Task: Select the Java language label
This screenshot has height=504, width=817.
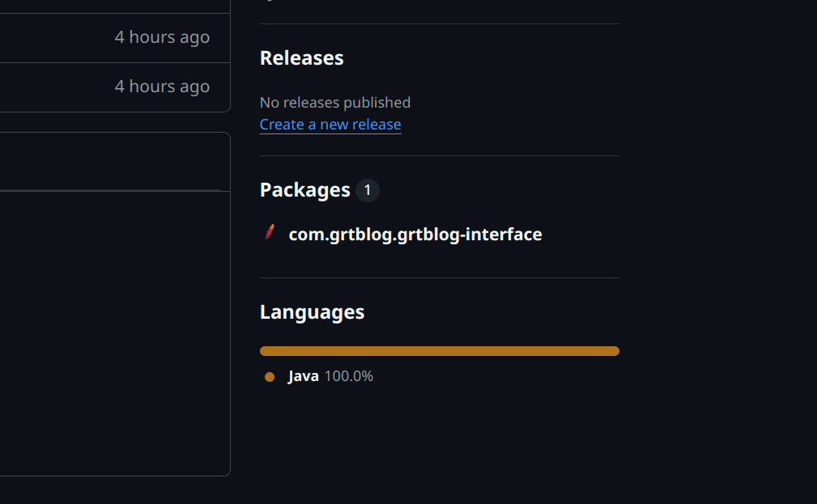Action: pos(304,376)
